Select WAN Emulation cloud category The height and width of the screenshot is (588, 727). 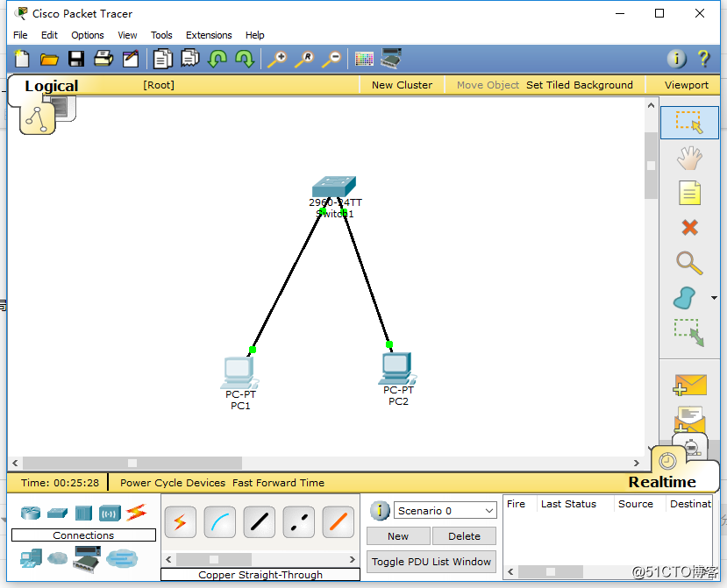[58, 558]
